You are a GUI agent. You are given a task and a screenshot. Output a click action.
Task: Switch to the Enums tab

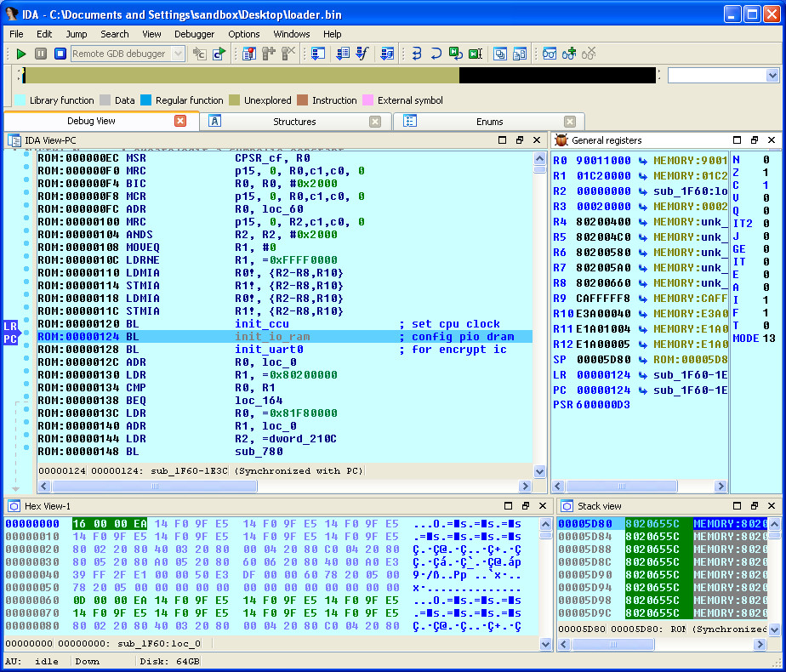489,122
